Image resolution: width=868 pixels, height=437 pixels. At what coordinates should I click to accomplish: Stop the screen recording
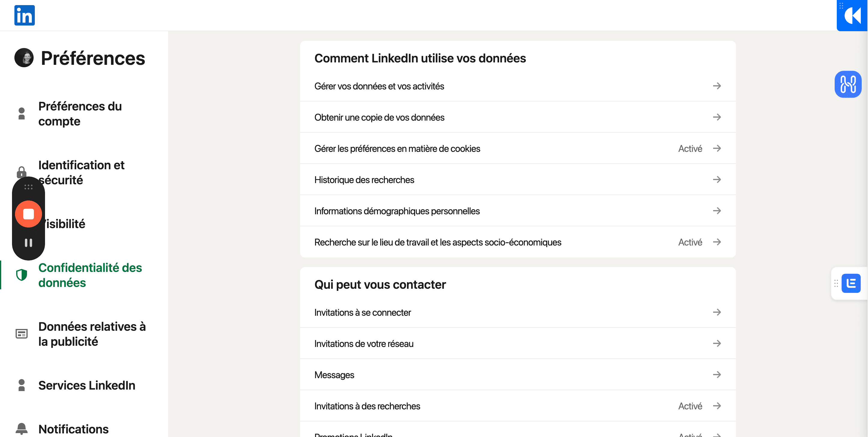(x=29, y=214)
